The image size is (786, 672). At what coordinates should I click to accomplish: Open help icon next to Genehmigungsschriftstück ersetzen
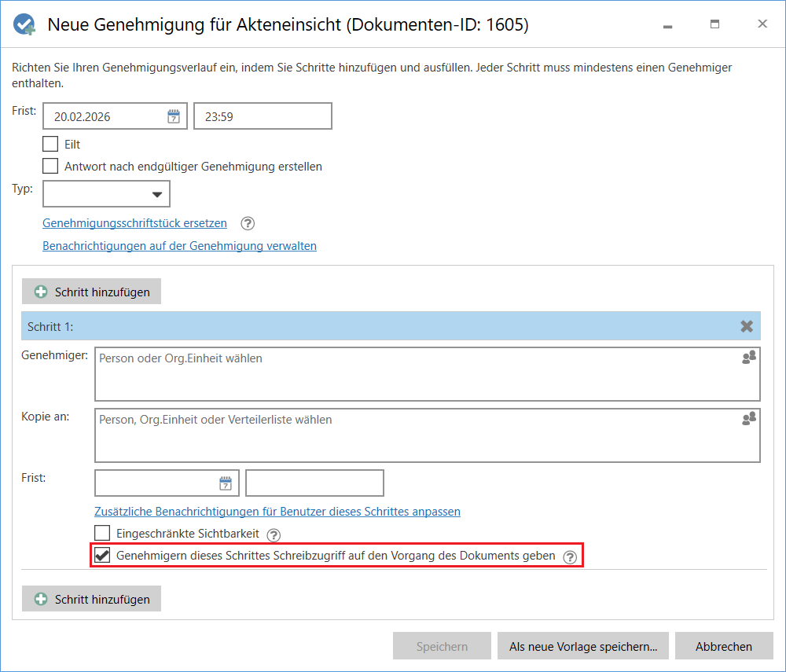(x=248, y=223)
